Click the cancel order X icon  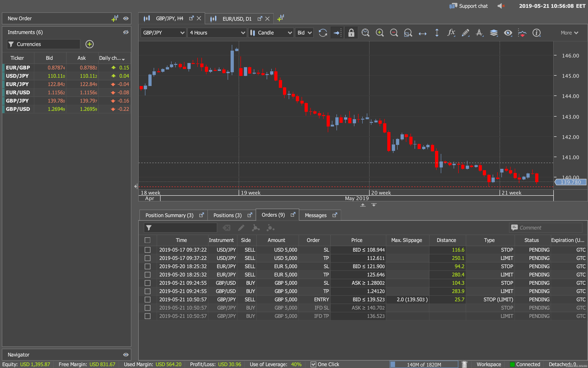coord(226,228)
